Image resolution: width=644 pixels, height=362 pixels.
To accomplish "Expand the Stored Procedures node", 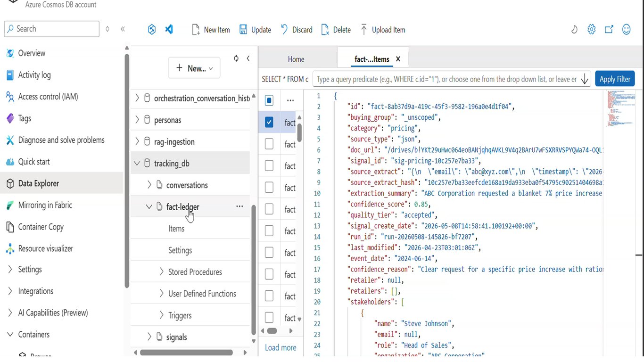I will click(x=162, y=272).
